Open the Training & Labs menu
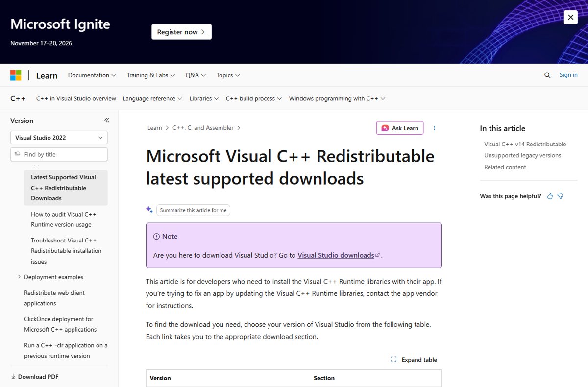 click(x=151, y=75)
